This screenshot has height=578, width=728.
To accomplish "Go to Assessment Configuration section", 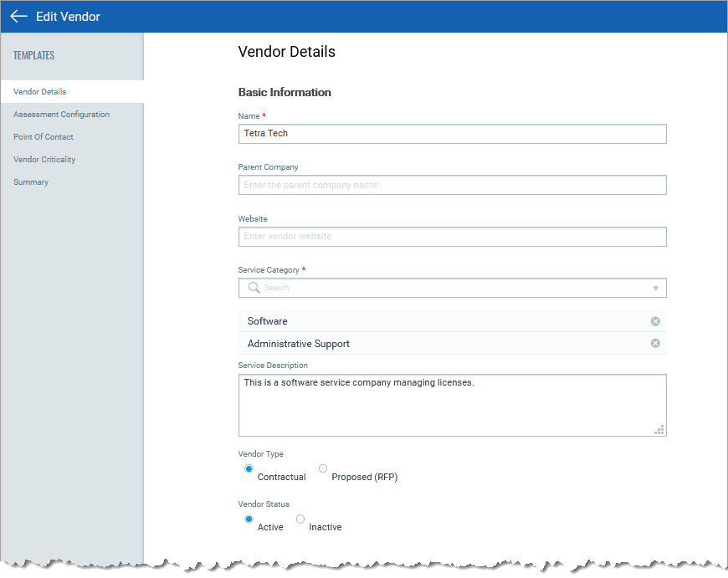I will coord(61,115).
